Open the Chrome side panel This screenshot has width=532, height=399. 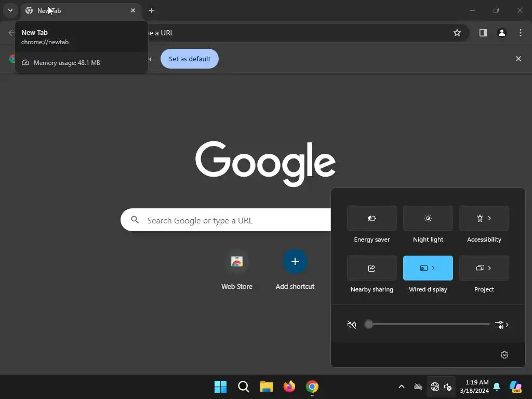pyautogui.click(x=483, y=33)
